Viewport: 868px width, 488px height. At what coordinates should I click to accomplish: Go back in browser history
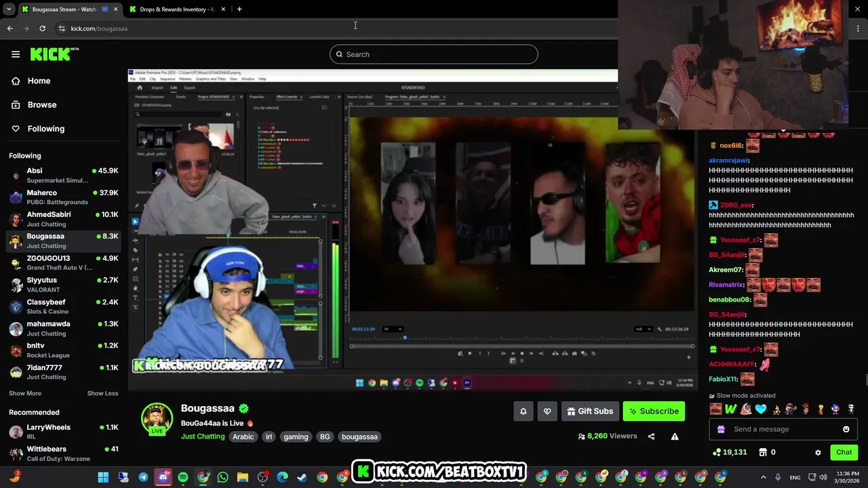pos(9,28)
